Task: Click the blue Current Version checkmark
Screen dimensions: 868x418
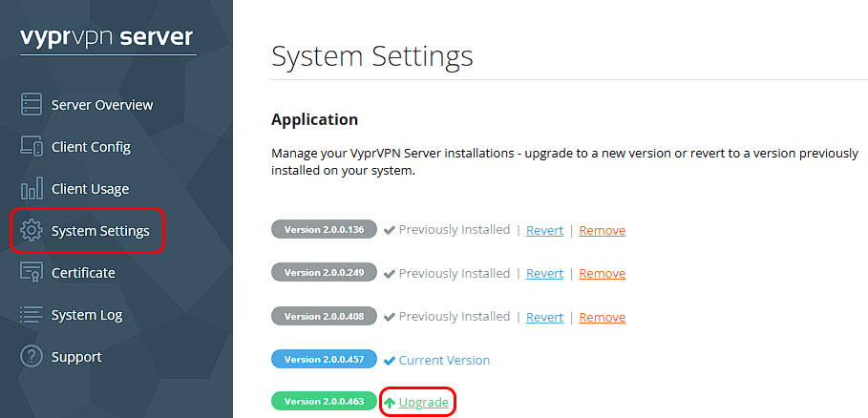Action: pyautogui.click(x=390, y=361)
